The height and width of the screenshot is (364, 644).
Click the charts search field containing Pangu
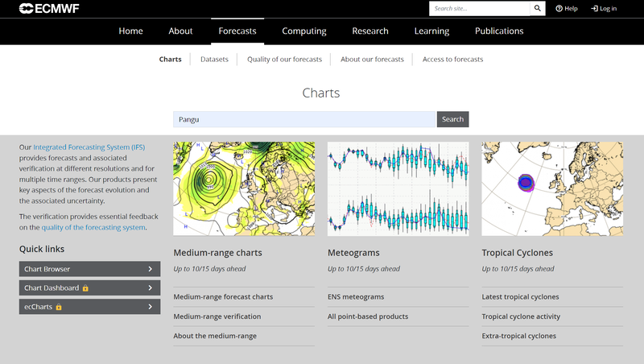coord(304,119)
